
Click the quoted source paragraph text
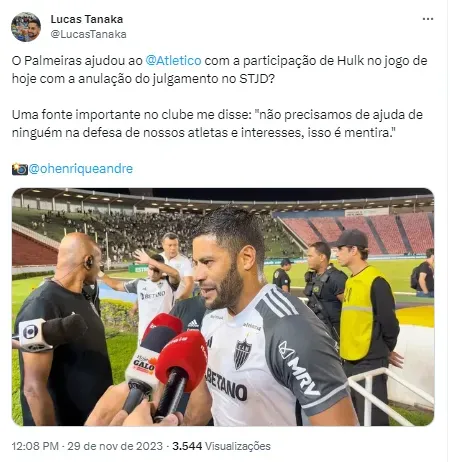point(217,124)
